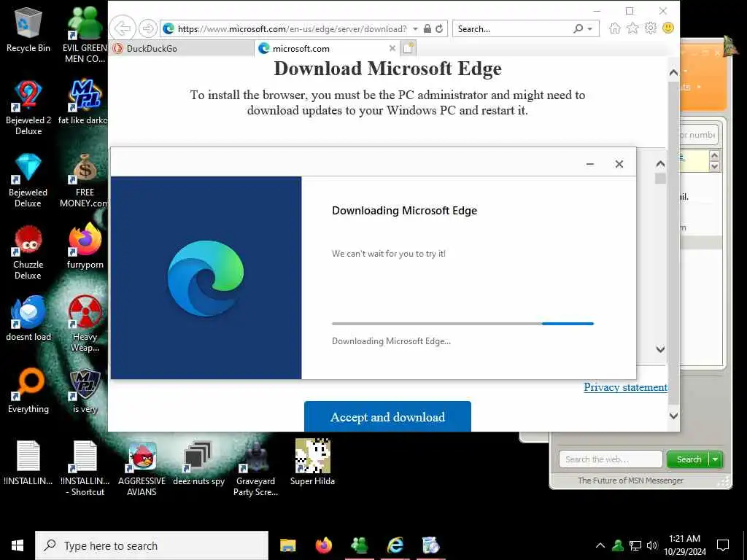
Task: Launch the Bejeweled Deluxe diamond icon
Action: tap(28, 179)
